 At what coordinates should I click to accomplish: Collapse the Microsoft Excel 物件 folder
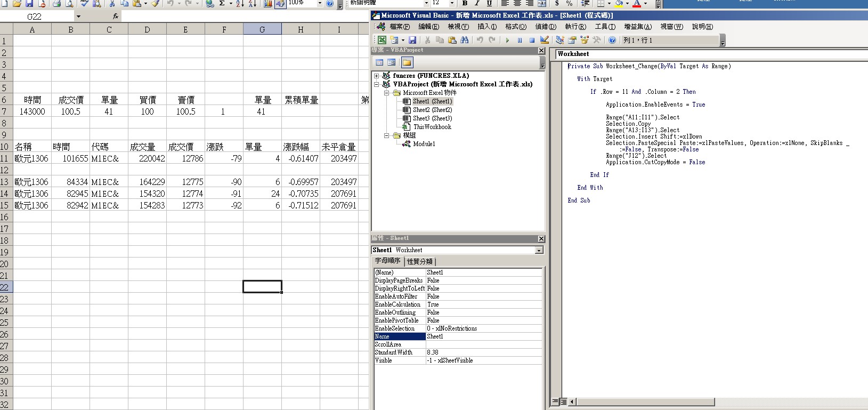point(387,93)
